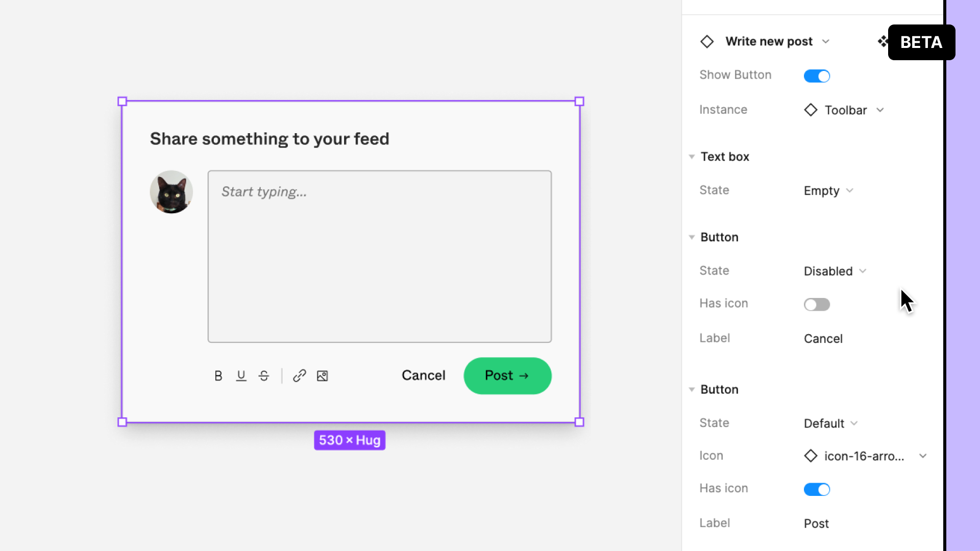Click the Cancel text button
This screenshot has height=551, width=980.
pyautogui.click(x=423, y=375)
